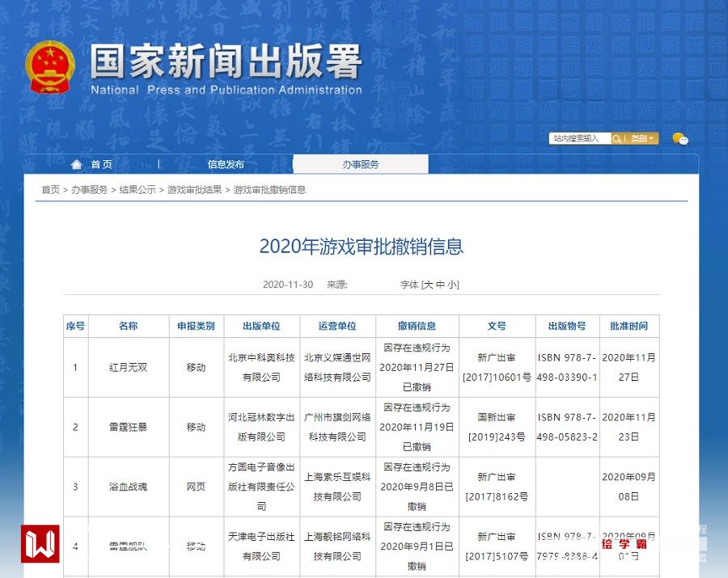728x578 pixels.
Task: Click document number [2017]5107号 cell
Action: pyautogui.click(x=497, y=546)
